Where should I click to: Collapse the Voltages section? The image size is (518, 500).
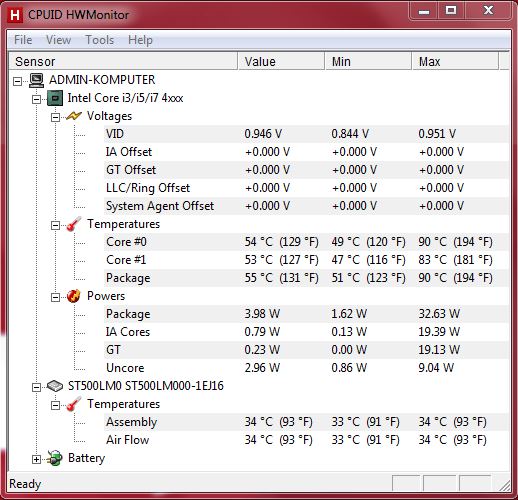[55, 117]
